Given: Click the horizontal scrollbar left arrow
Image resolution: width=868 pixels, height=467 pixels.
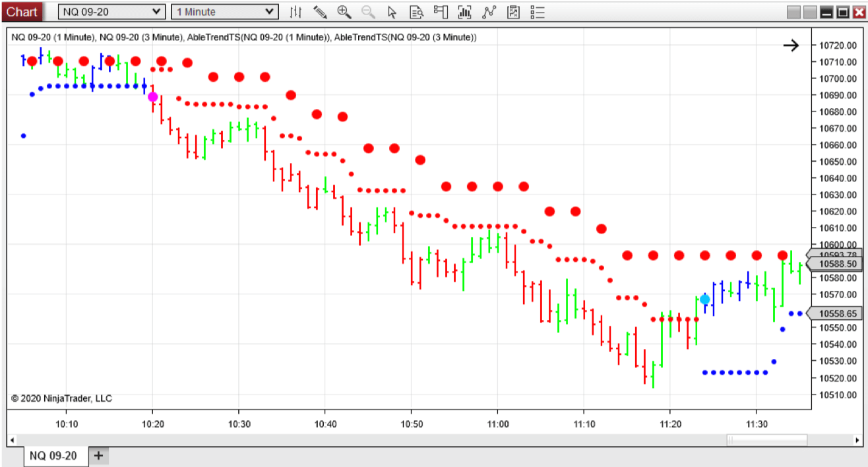Looking at the screenshot, I should pyautogui.click(x=11, y=440).
